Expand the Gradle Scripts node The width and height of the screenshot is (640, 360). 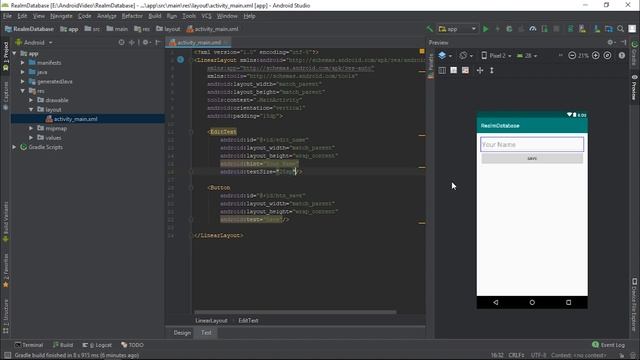tap(14, 147)
